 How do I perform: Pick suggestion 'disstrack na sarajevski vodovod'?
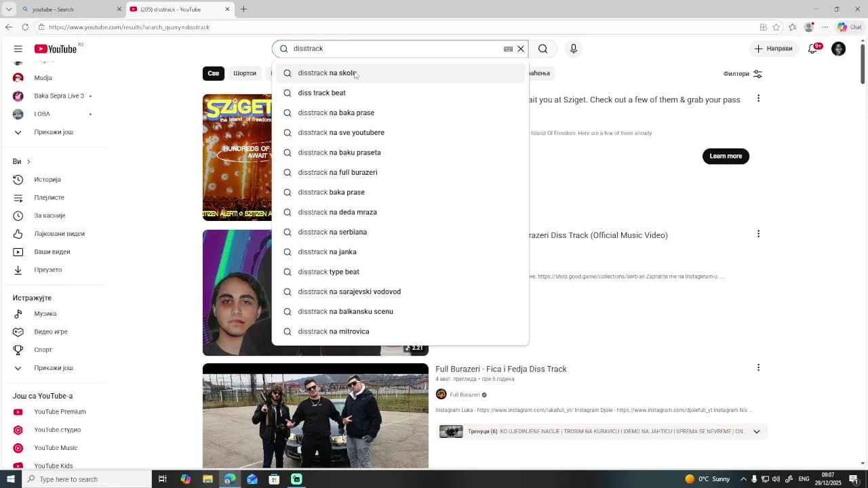400,291
